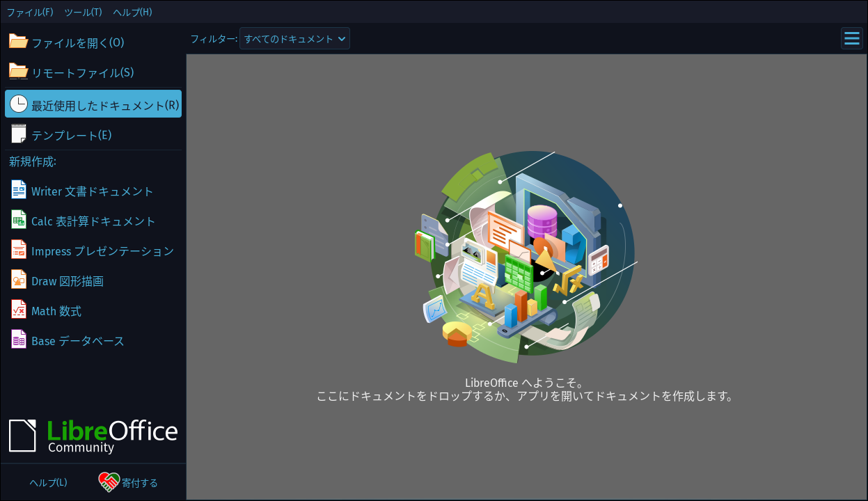
Task: Click the Math formula icon
Action: pos(19,310)
